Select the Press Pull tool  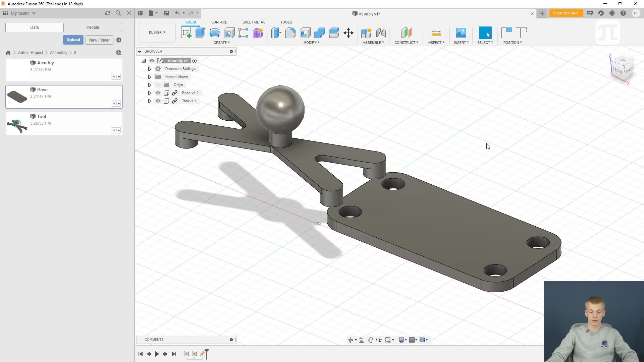point(276,33)
